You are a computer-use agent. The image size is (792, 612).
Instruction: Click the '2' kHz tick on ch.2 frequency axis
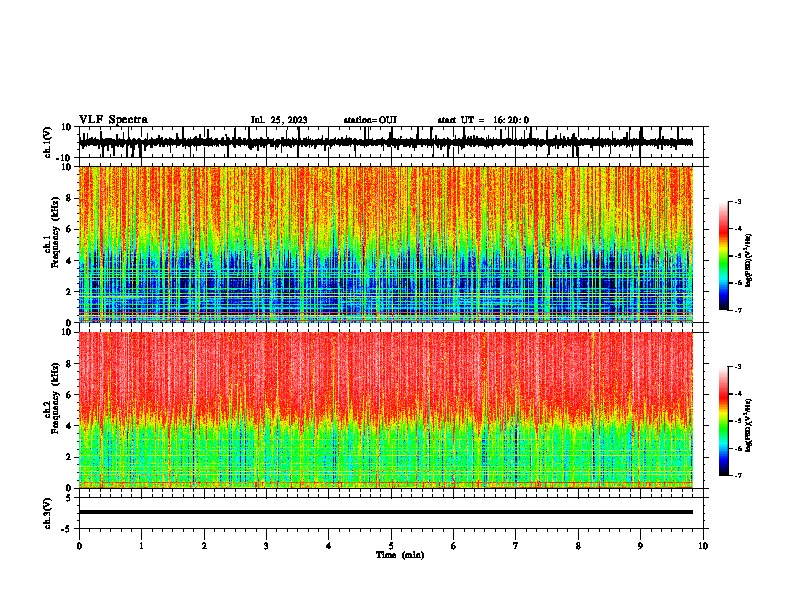[69, 457]
